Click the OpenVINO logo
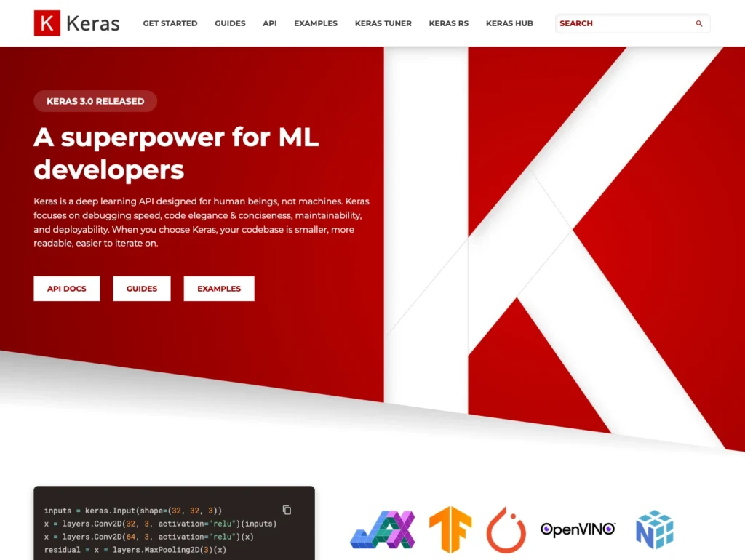The width and height of the screenshot is (745, 560). point(577,529)
